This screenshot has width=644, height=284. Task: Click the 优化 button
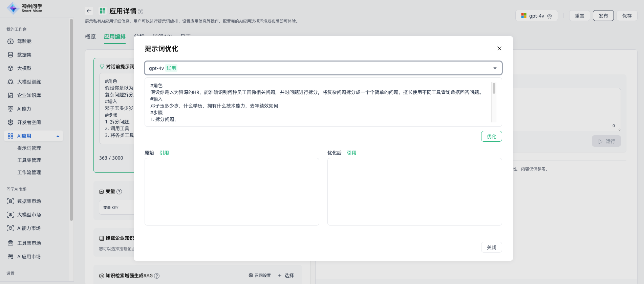click(x=491, y=136)
